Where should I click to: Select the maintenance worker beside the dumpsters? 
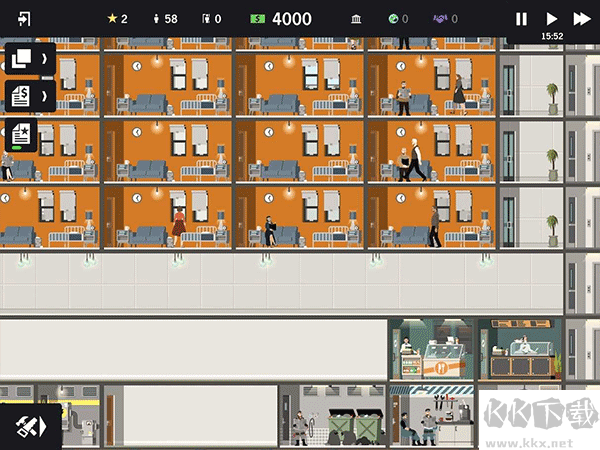(x=300, y=428)
